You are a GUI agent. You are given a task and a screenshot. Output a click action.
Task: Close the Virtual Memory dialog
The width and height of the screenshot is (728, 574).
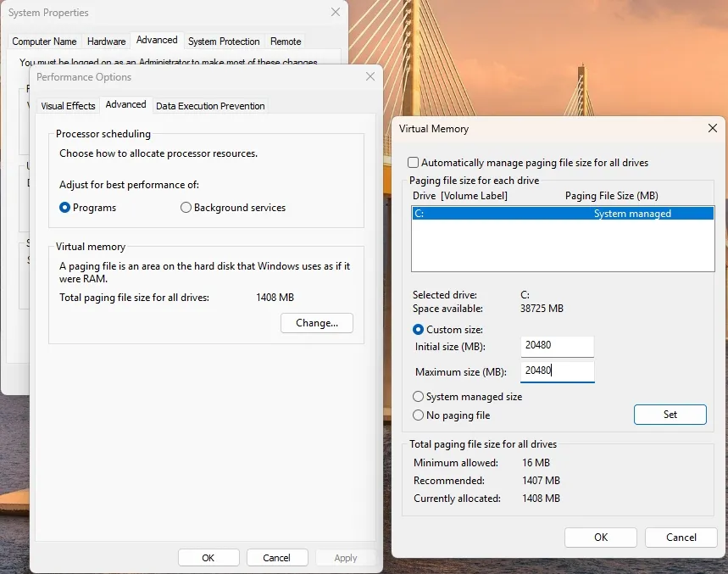click(x=712, y=128)
